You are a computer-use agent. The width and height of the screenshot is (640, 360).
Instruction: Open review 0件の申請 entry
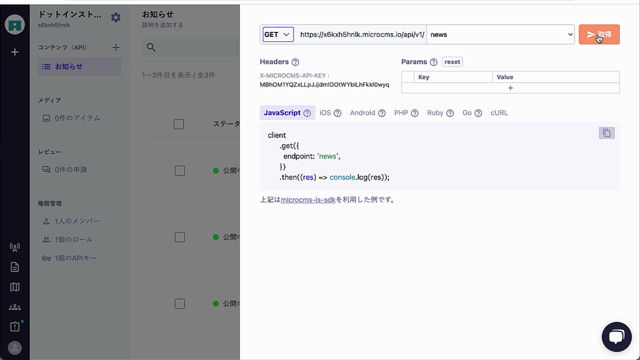pyautogui.click(x=65, y=170)
